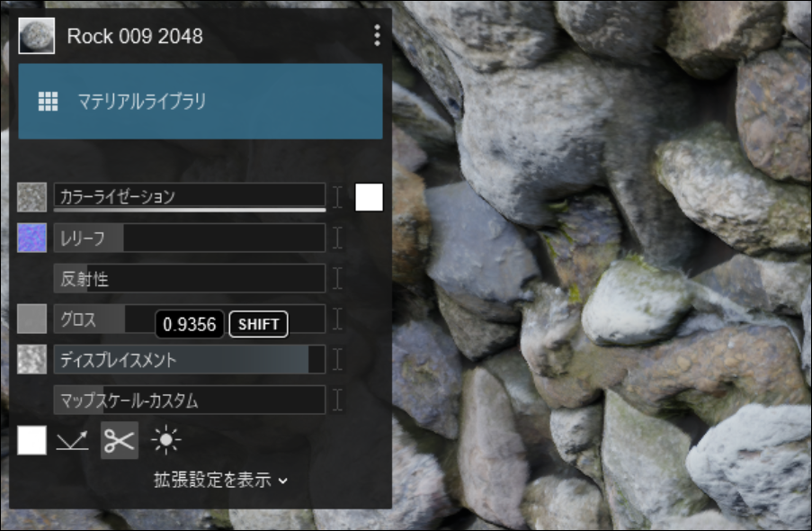The height and width of the screenshot is (531, 812).
Task: Click the 0.9356 value tooltip
Action: coord(190,324)
